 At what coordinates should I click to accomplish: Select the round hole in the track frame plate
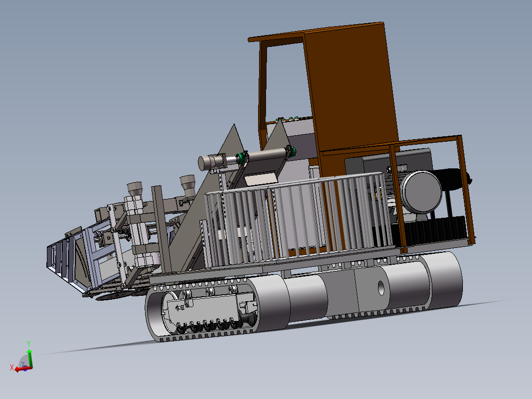point(380,288)
